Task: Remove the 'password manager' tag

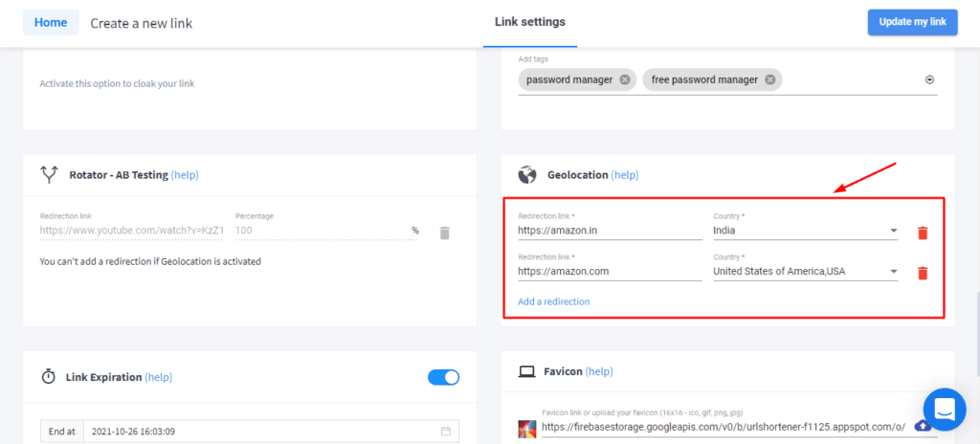Action: point(625,79)
